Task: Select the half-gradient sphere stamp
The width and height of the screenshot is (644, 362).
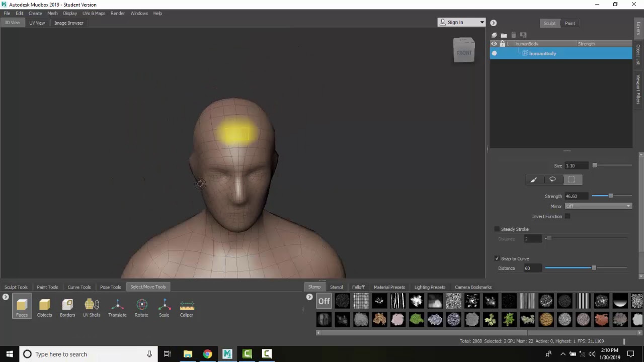Action: pos(620,301)
